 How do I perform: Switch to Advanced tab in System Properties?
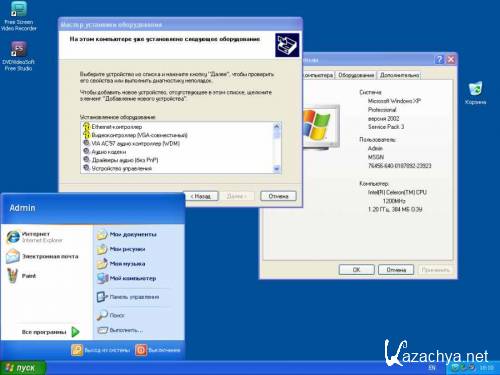click(x=399, y=75)
